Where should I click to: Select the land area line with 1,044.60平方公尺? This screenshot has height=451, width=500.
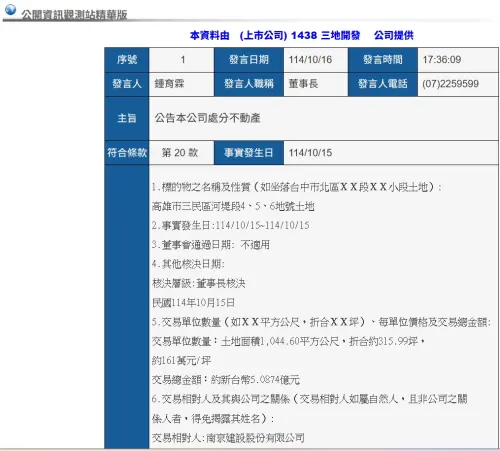click(288, 341)
